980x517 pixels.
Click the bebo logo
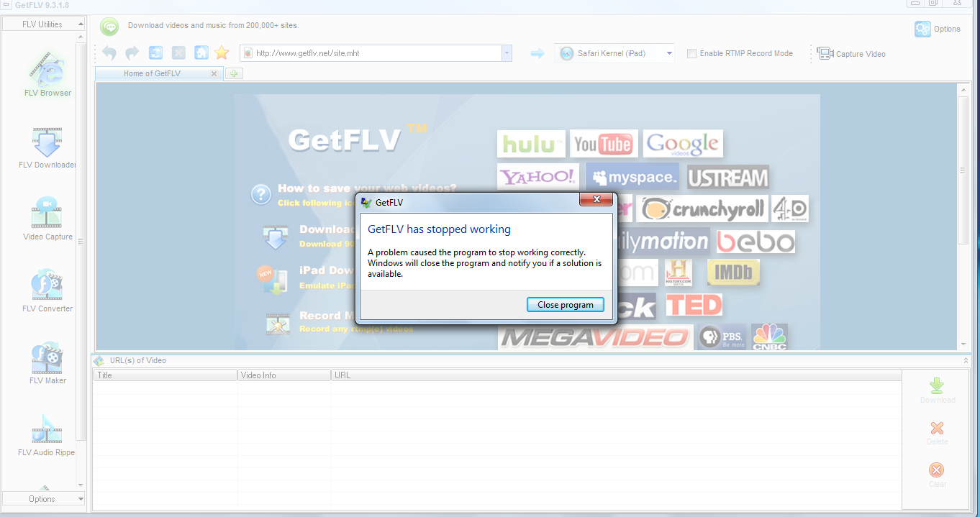[756, 242]
